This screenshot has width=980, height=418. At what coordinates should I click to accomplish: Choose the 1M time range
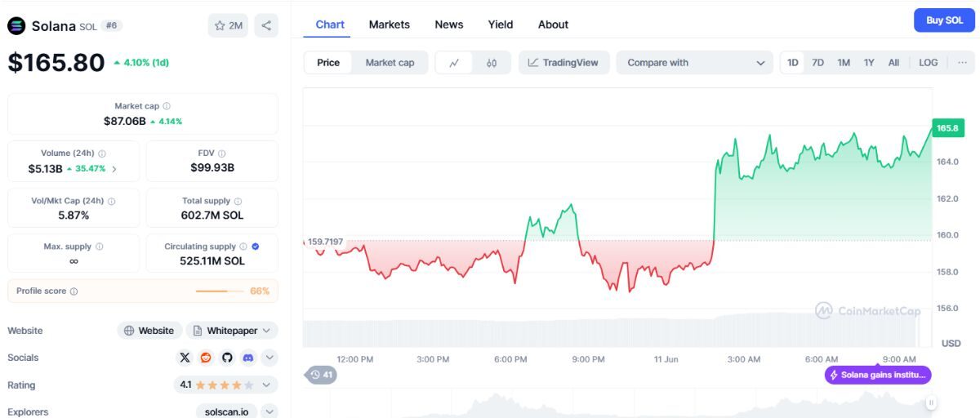click(844, 63)
